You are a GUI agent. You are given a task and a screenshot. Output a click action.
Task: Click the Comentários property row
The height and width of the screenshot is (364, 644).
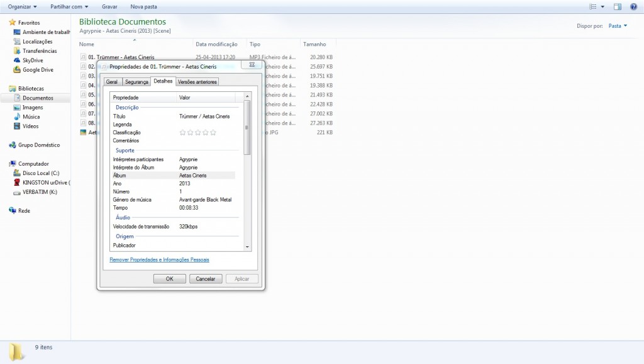pyautogui.click(x=173, y=140)
